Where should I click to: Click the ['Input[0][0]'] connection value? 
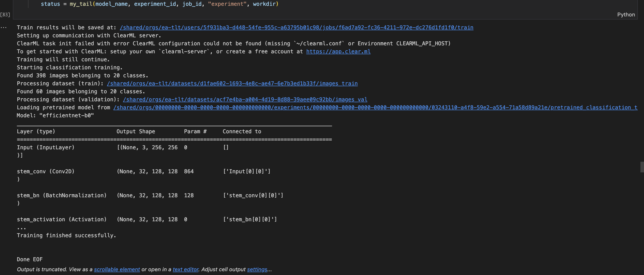[x=247, y=171]
